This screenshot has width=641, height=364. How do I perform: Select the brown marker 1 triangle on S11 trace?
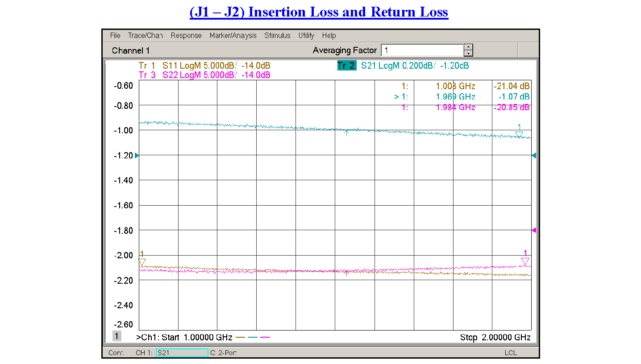point(142,262)
